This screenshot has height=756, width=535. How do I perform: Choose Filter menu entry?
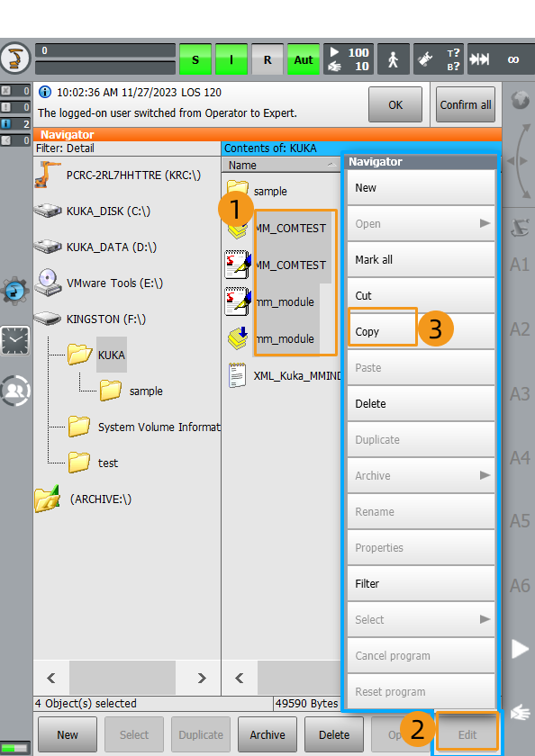pos(422,584)
